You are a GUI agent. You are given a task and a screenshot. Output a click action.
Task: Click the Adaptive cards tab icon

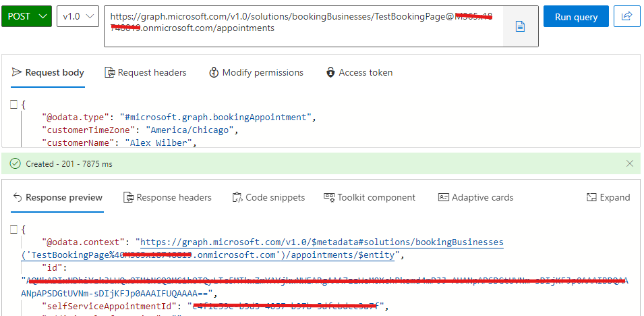tap(444, 197)
